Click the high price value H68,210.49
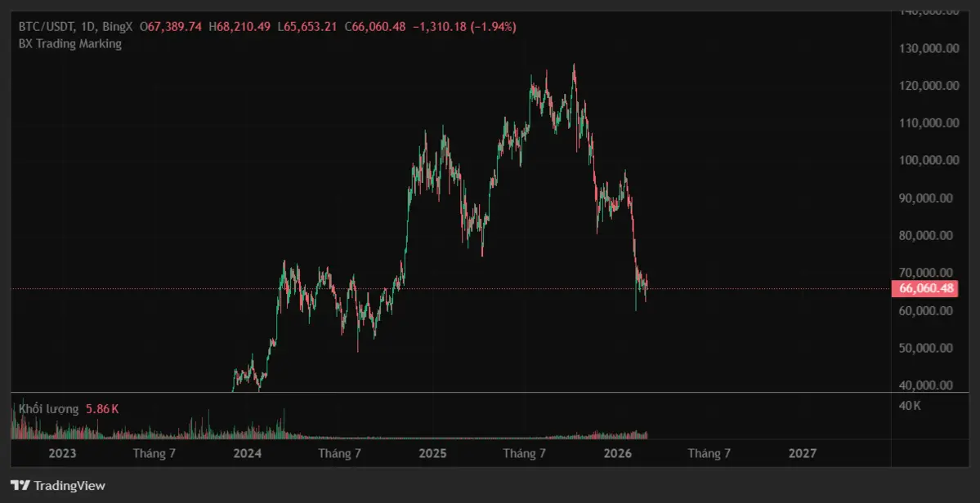980x503 pixels. (239, 27)
